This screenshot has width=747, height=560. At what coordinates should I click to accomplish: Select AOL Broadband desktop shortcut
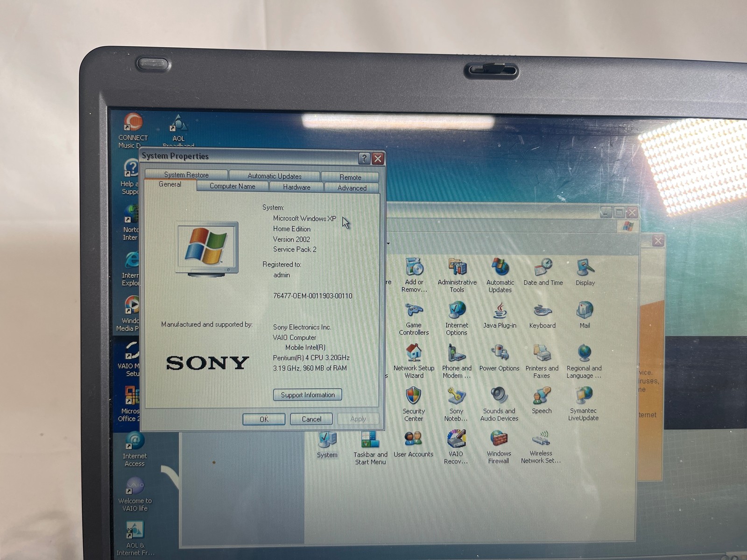click(178, 131)
